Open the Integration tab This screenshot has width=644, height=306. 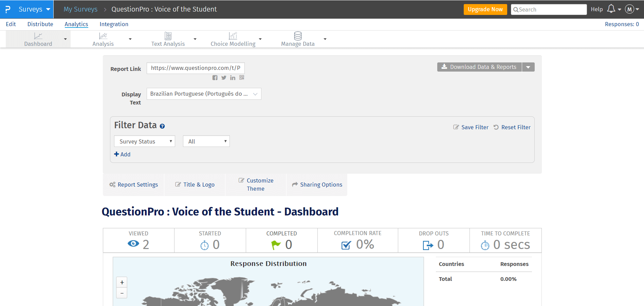point(114,24)
